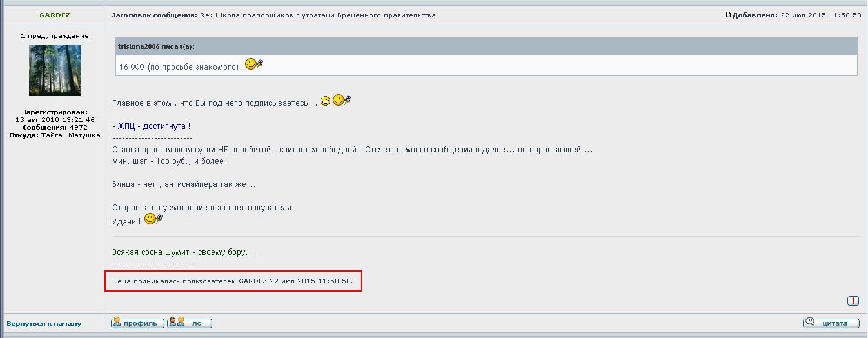Send a private message via лс button
868x338 pixels.
click(x=189, y=323)
